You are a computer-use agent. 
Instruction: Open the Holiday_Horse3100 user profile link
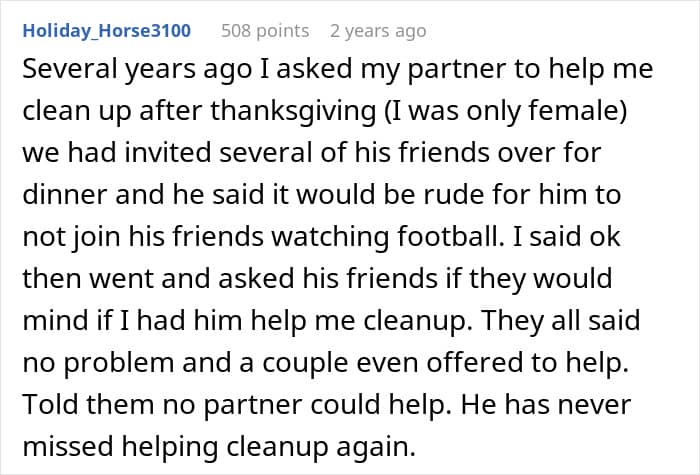pos(107,31)
